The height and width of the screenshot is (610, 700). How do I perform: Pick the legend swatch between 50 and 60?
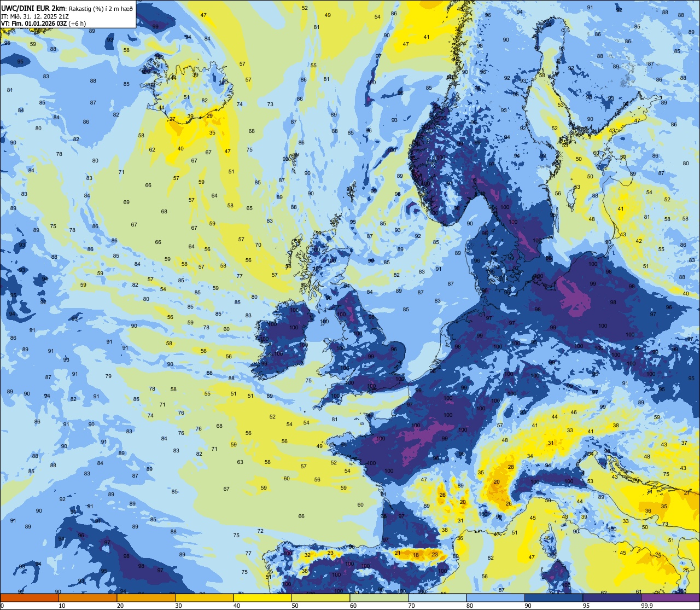320,597
